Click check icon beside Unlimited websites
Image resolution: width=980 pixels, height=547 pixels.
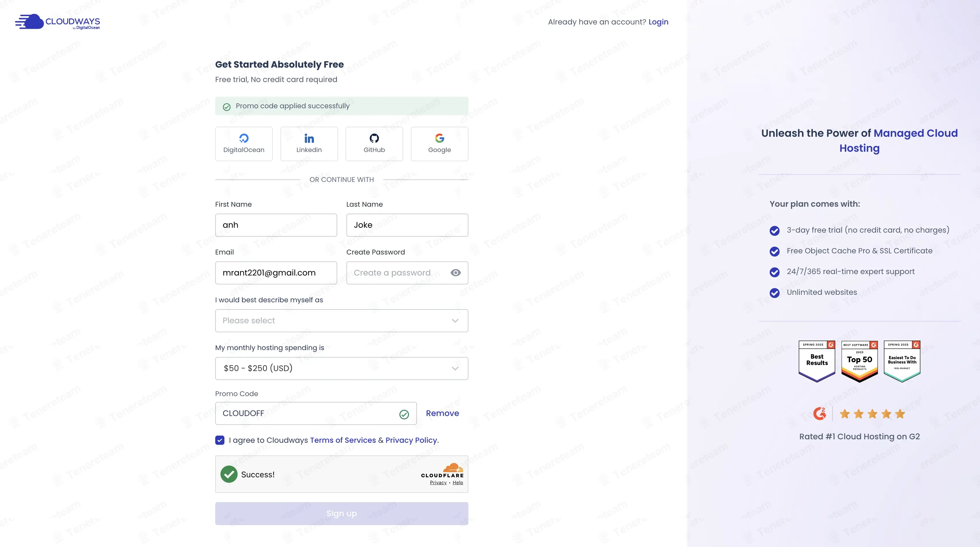coord(775,293)
